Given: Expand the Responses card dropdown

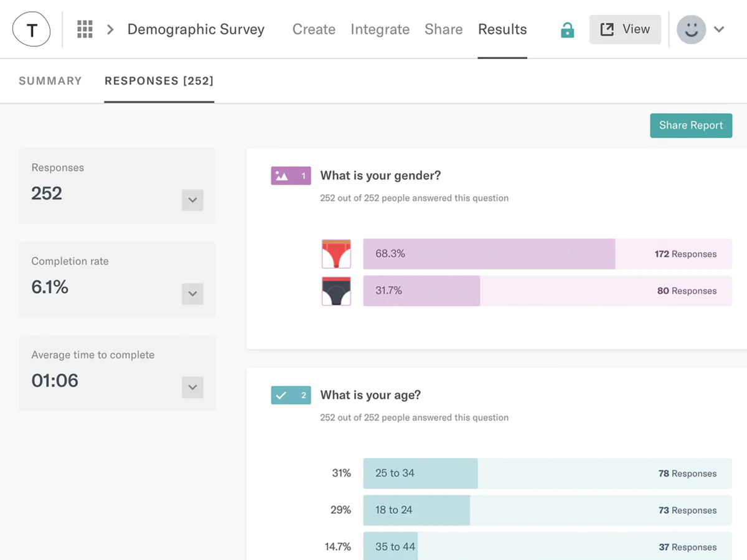Looking at the screenshot, I should [192, 200].
